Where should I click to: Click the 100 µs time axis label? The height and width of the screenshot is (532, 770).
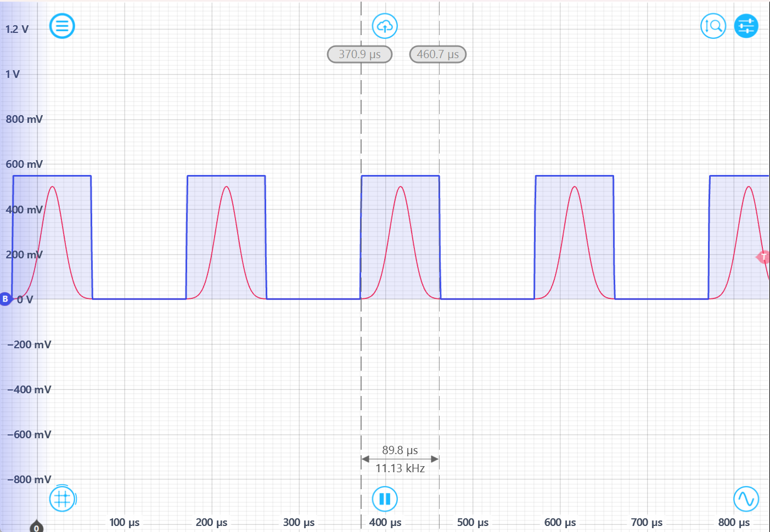click(x=125, y=522)
